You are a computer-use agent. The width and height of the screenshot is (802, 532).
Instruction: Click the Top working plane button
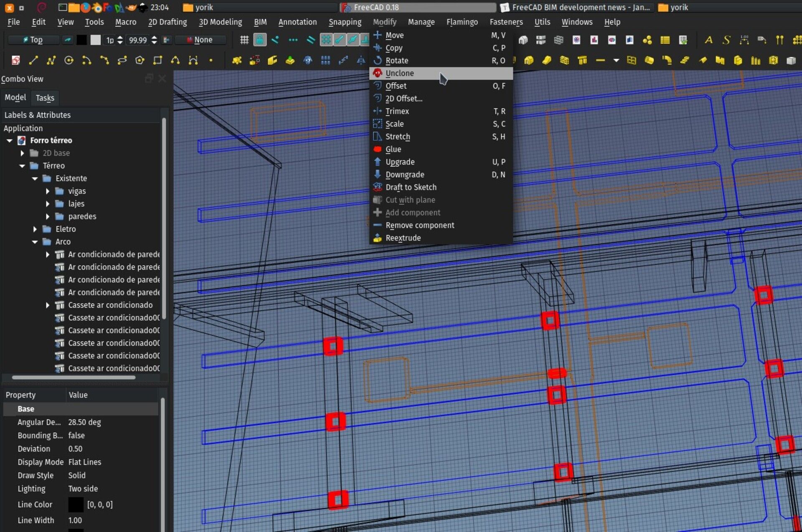tap(33, 40)
